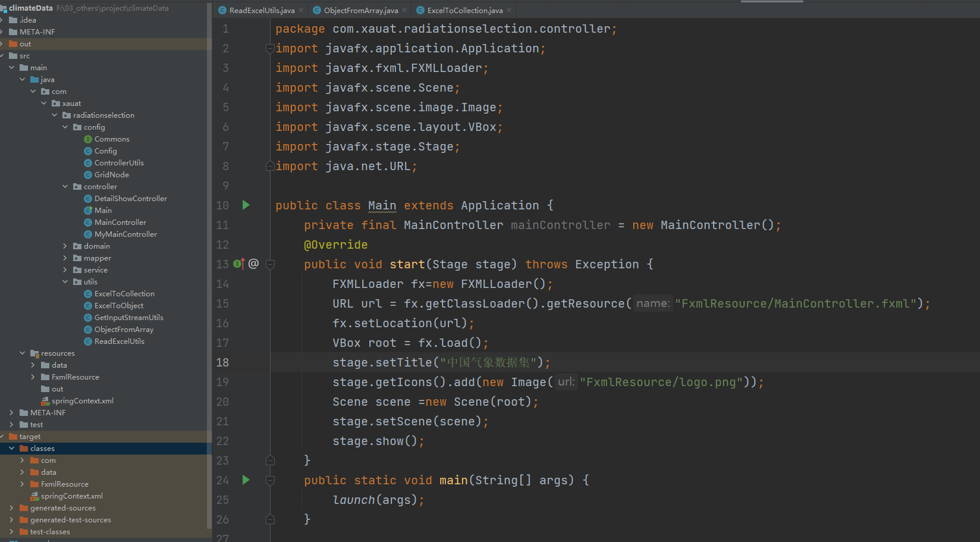Select the MainController class
Image resolution: width=980 pixels, height=542 pixels.
(120, 223)
